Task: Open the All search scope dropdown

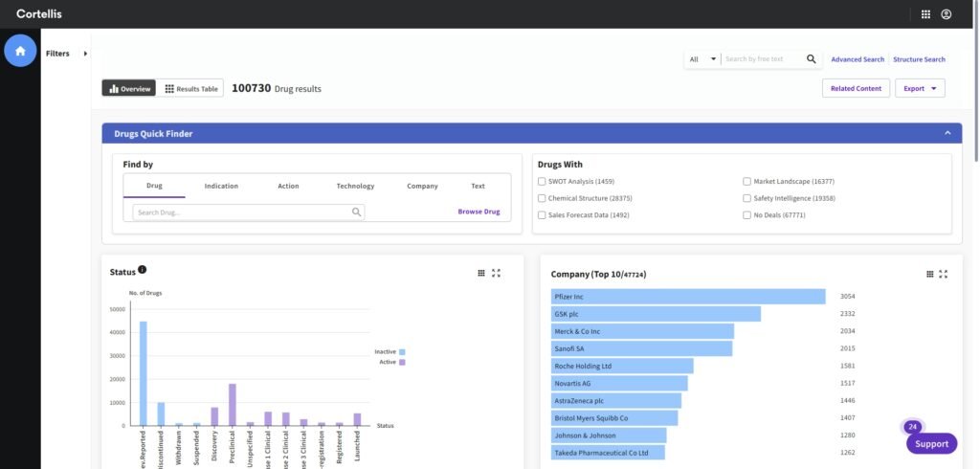Action: click(702, 59)
